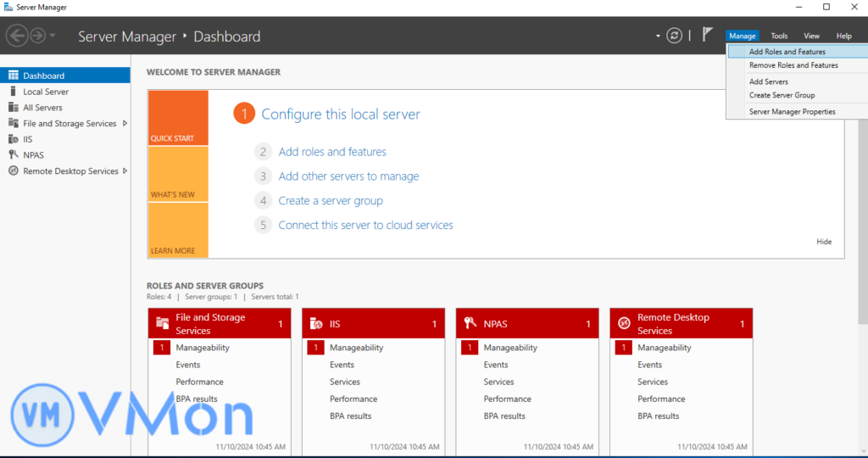The height and width of the screenshot is (458, 868).
Task: Click the File and Storage Services tile icon
Action: tap(163, 324)
